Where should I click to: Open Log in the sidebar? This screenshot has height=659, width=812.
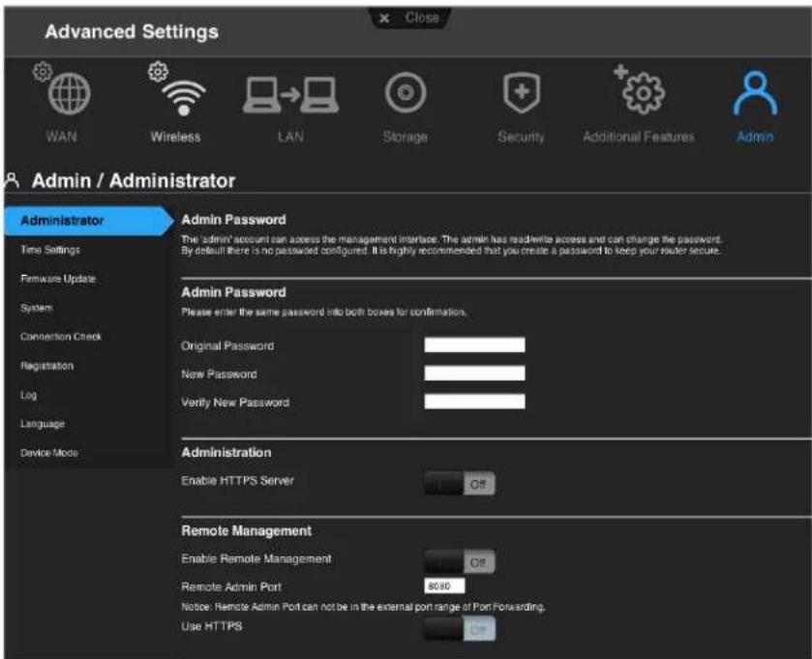pyautogui.click(x=28, y=396)
